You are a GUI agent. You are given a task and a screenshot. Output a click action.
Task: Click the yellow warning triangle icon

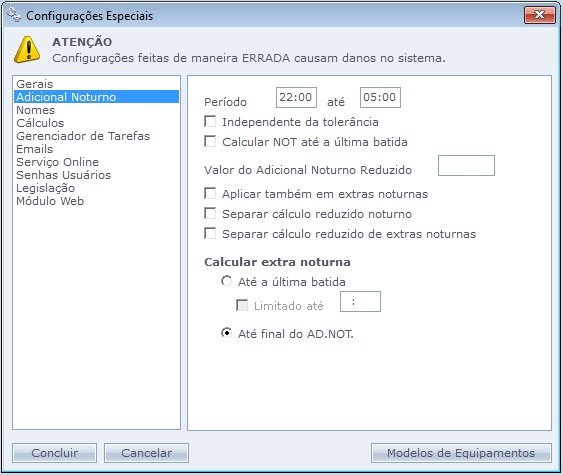click(x=27, y=50)
